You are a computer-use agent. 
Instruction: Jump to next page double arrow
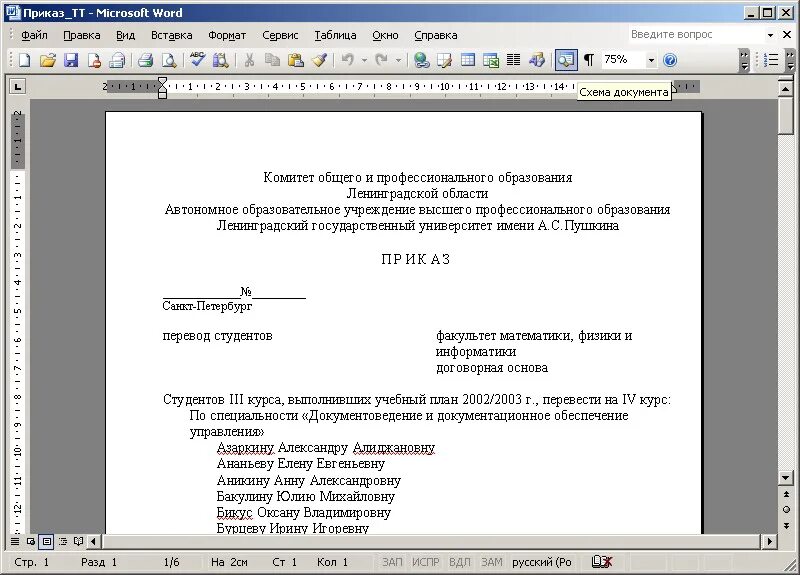click(786, 525)
